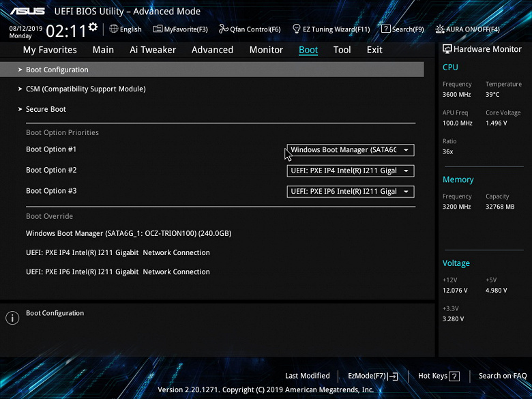Click the settings gear icon beside the clock

click(93, 27)
